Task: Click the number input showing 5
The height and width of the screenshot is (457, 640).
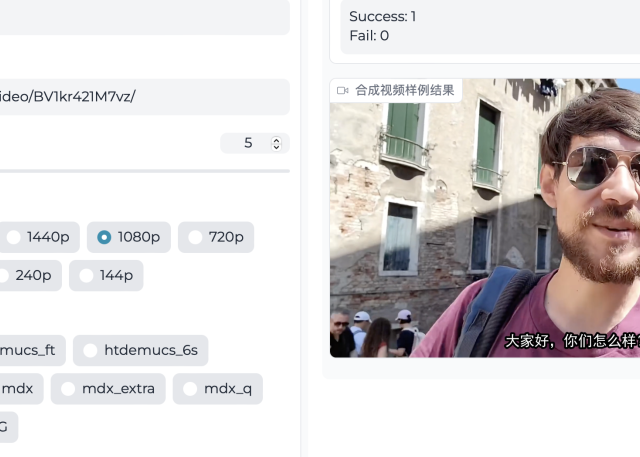Action: coord(247,144)
